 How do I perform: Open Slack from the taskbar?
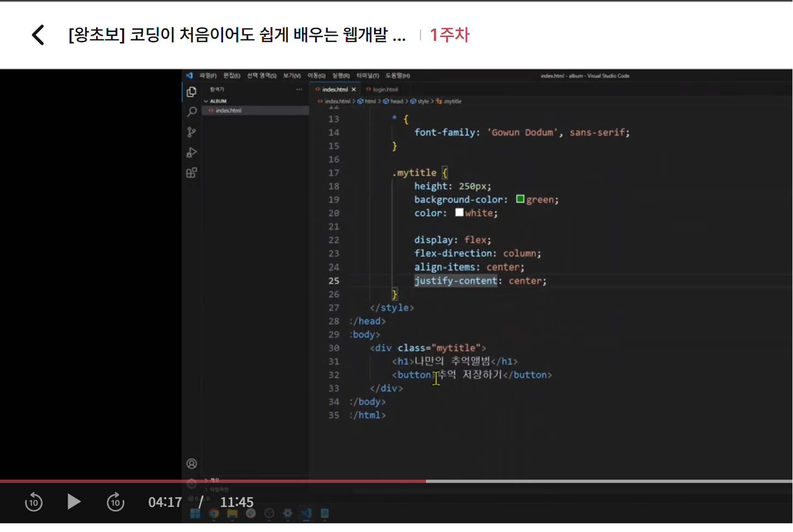(251, 513)
